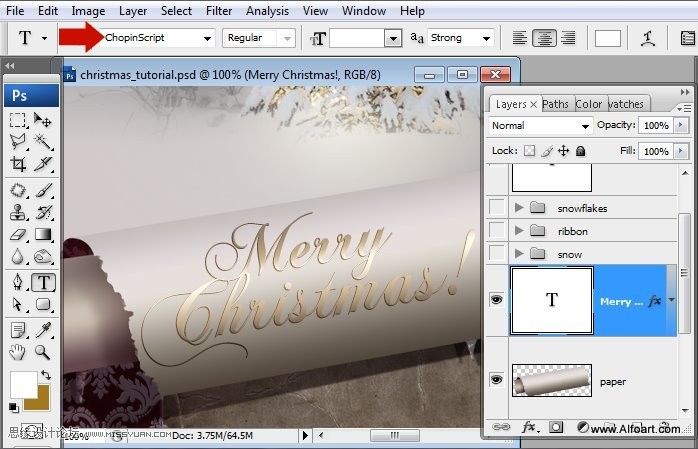Toggle Lock transparent pixels
The width and height of the screenshot is (698, 449).
point(529,151)
